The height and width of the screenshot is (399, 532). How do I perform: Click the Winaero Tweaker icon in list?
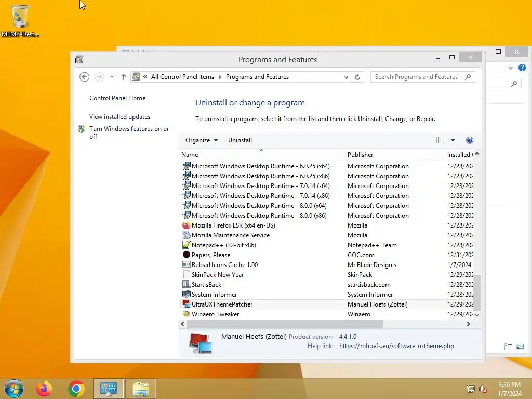(187, 314)
